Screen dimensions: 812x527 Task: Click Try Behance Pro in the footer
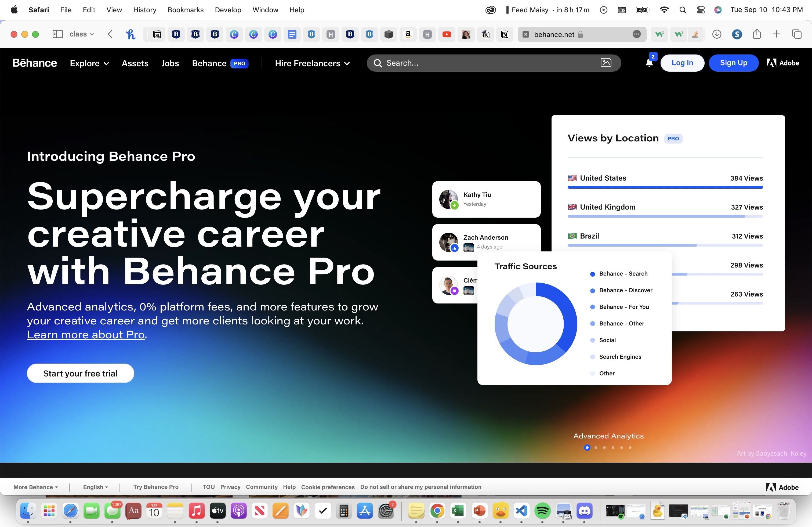156,487
